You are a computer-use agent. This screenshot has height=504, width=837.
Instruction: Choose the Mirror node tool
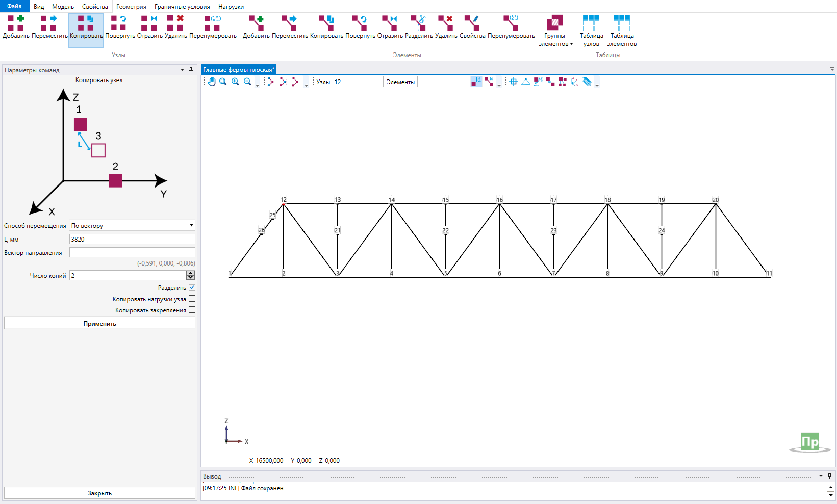(149, 27)
